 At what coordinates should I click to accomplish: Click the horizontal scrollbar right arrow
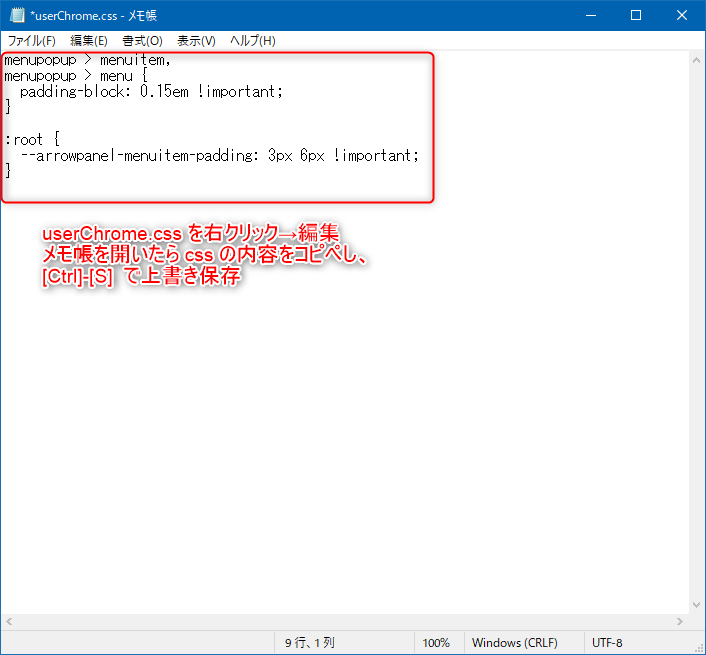coord(679,622)
